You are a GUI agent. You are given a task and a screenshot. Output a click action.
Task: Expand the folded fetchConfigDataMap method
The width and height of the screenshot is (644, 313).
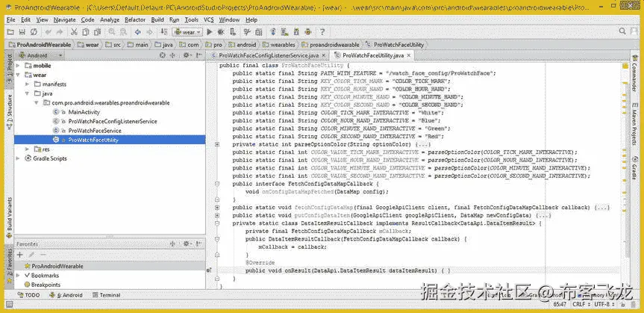pos(217,207)
